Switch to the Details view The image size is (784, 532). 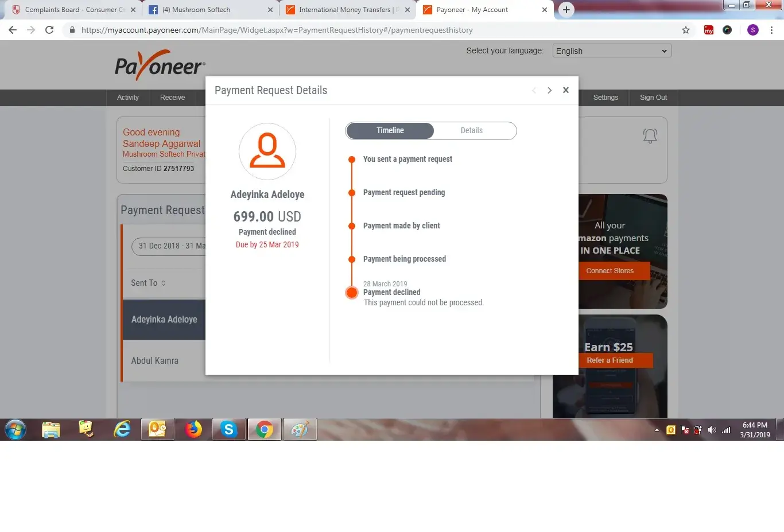pos(472,130)
